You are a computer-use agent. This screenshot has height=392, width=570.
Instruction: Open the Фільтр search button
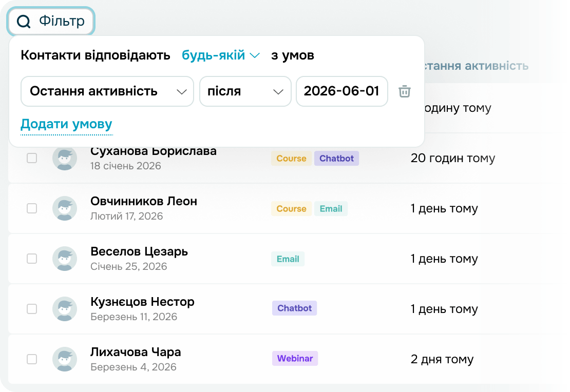(x=51, y=21)
